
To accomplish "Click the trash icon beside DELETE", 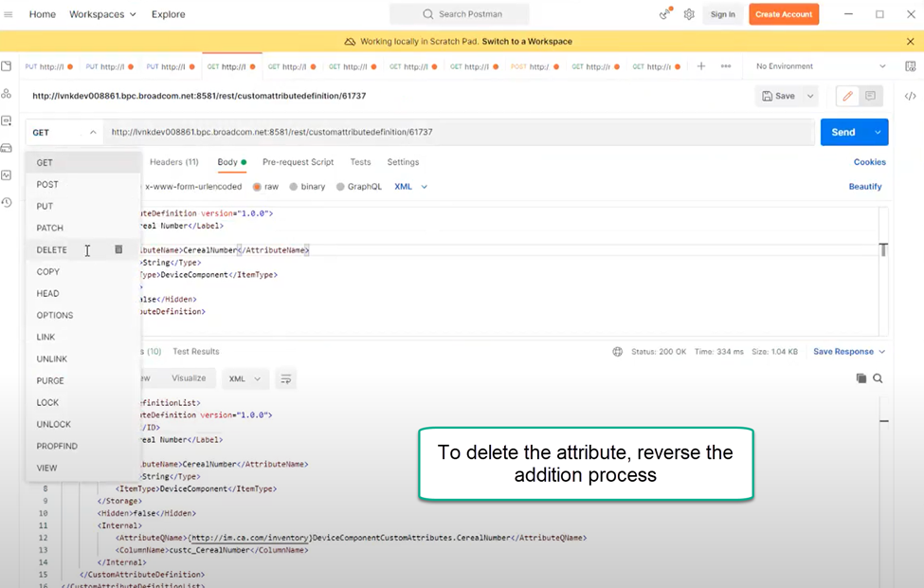I will pyautogui.click(x=118, y=249).
